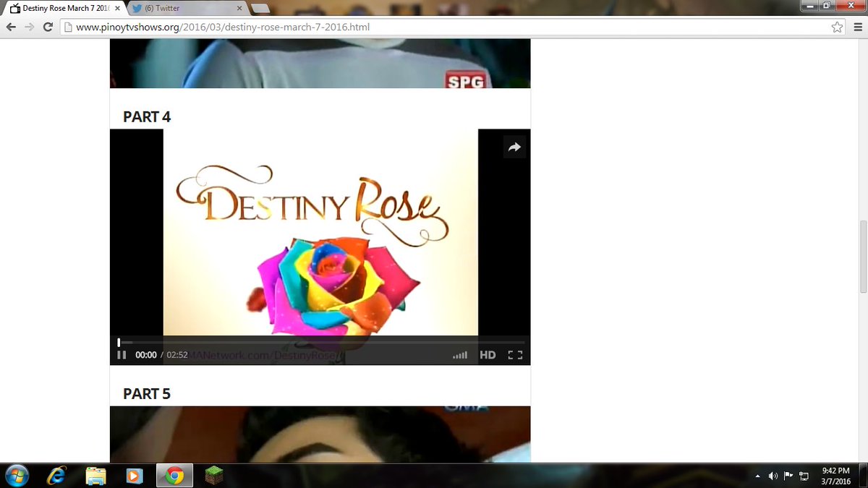The width and height of the screenshot is (868, 488).
Task: Open File Explorer from the taskbar
Action: (x=95, y=476)
